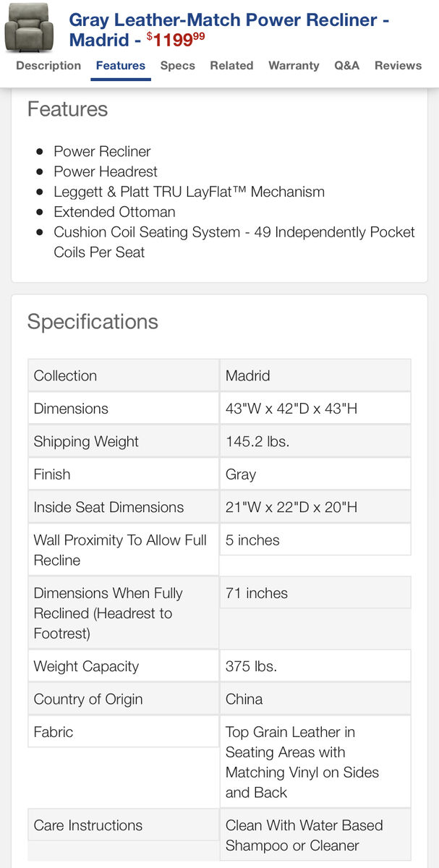This screenshot has width=439, height=868.
Task: Select the Extended Ottoman feature text
Action: tap(114, 212)
